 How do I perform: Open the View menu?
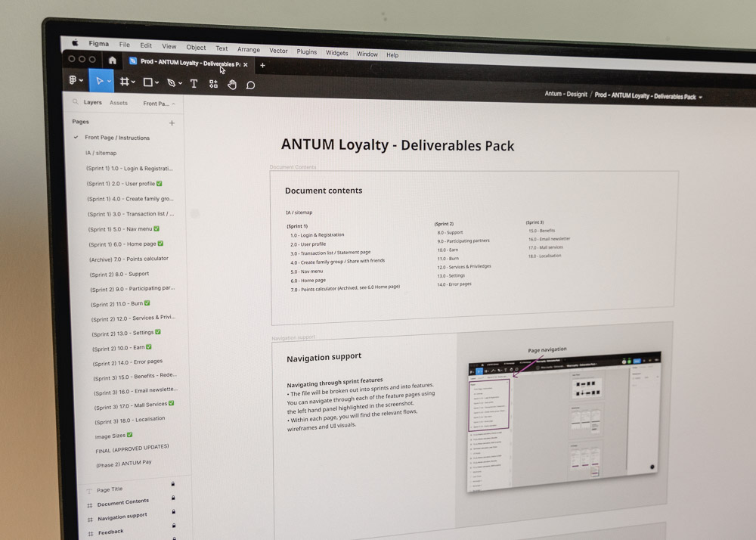[169, 46]
